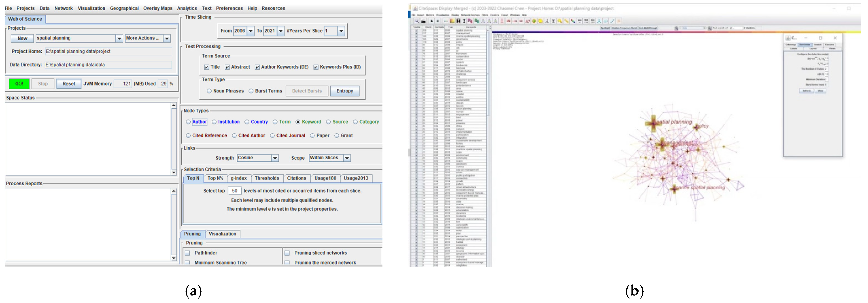Click the yellow circle node icon
The image size is (868, 303).
(540, 21)
